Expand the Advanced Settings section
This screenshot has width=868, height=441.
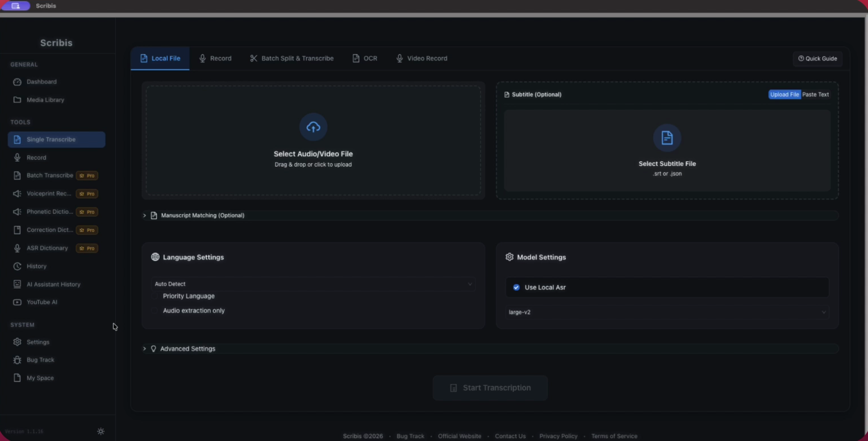point(490,349)
